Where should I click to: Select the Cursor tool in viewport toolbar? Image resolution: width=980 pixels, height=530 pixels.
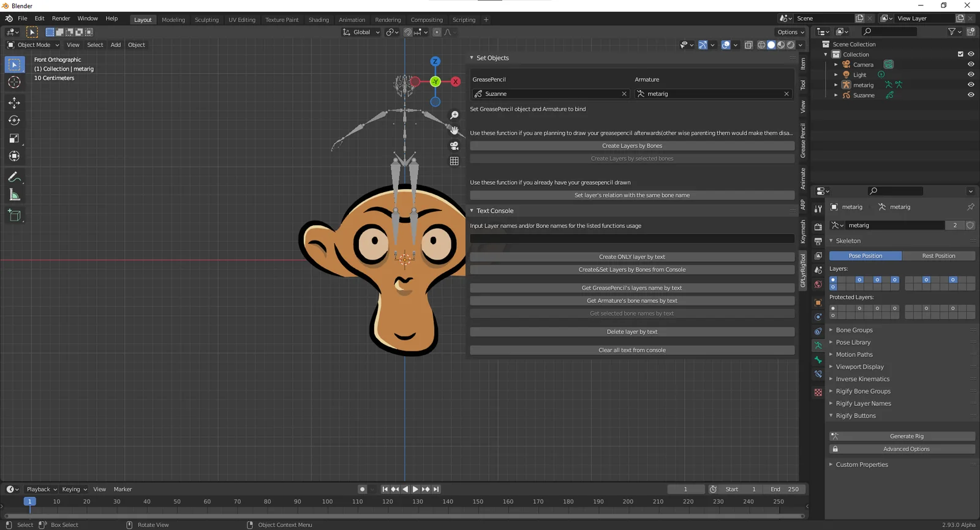[14, 82]
